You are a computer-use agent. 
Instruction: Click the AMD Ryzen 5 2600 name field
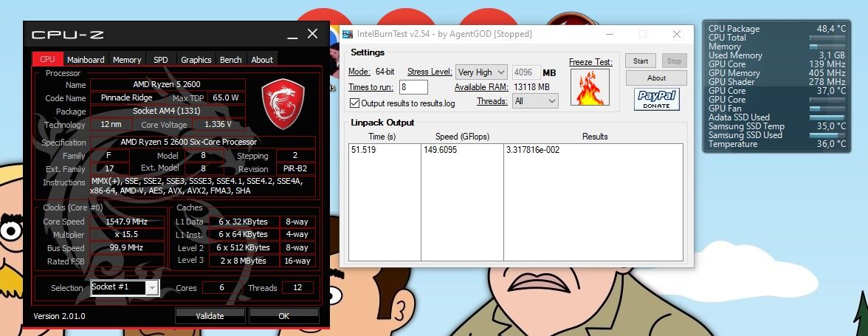coord(168,85)
